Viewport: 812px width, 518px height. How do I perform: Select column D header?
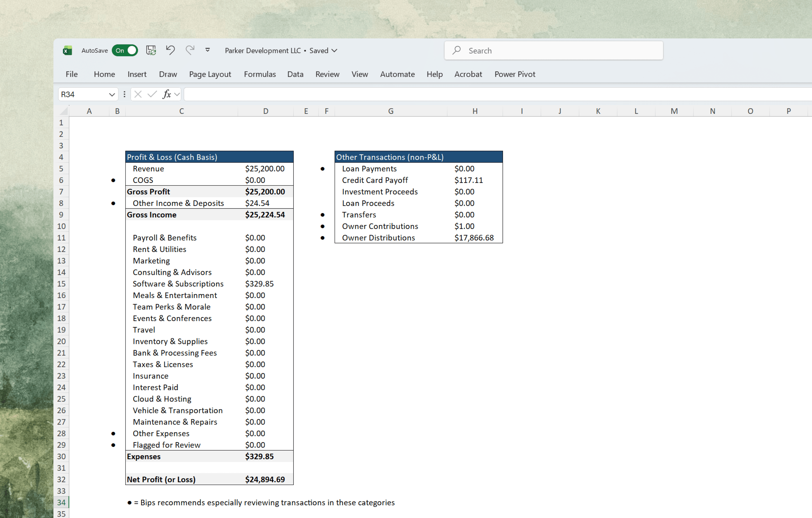pos(266,111)
